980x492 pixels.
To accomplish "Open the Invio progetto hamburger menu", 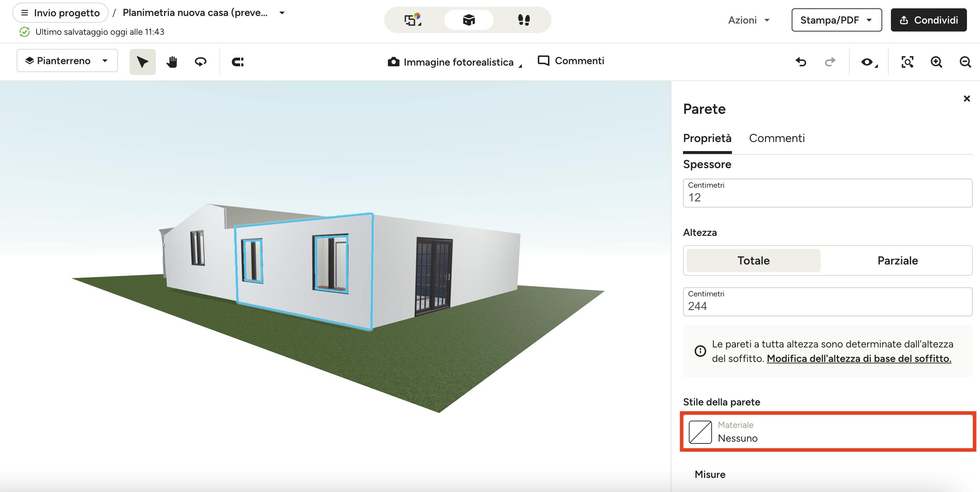I will pos(60,13).
